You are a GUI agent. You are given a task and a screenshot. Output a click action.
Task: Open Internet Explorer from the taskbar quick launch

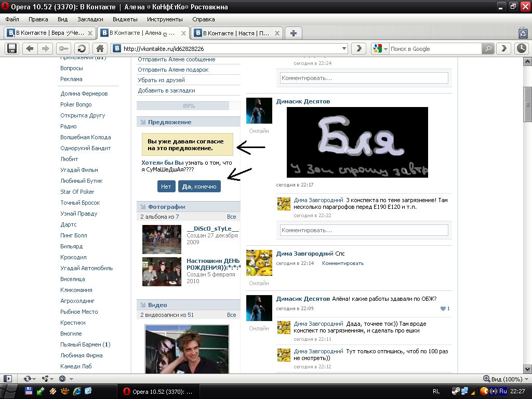click(77, 391)
